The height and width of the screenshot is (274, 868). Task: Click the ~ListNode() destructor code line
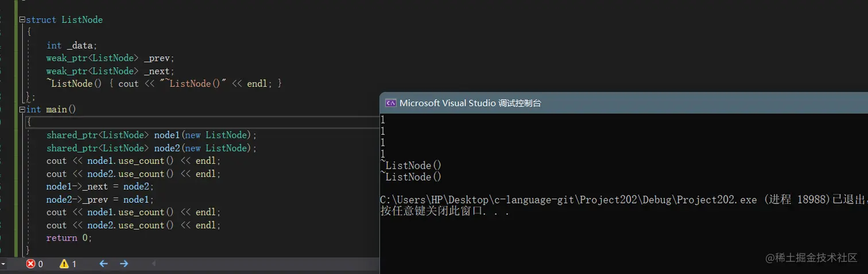164,84
